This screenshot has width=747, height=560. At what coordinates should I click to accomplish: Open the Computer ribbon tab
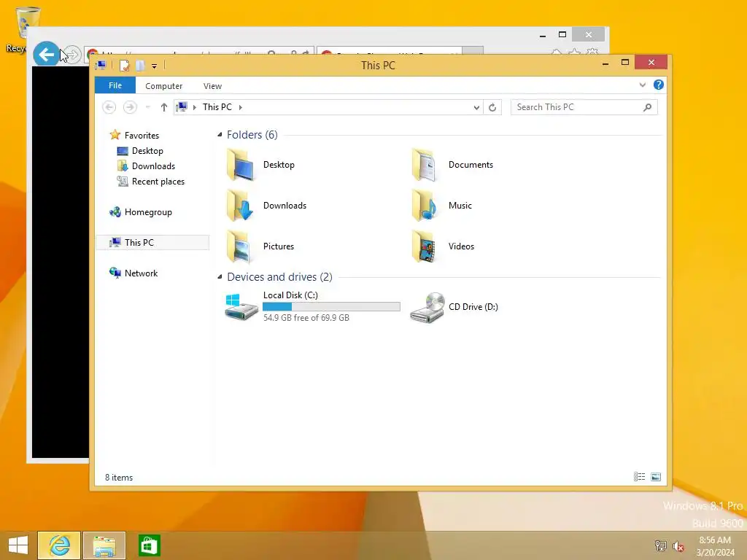163,86
